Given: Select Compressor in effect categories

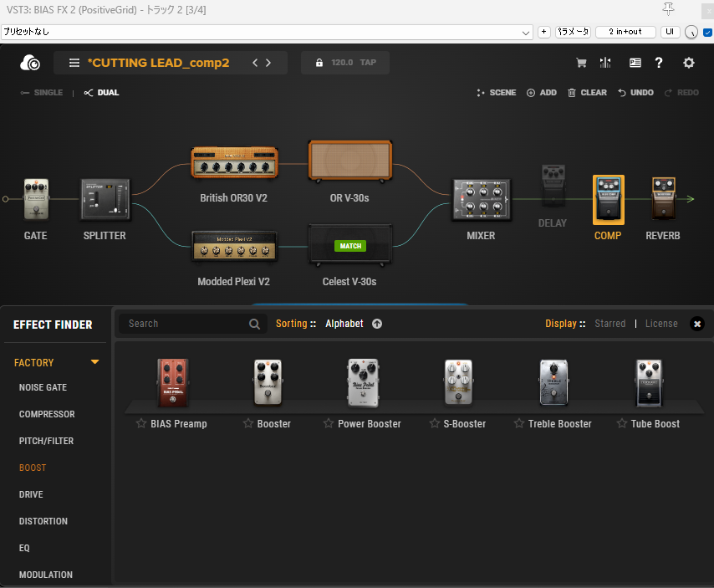Looking at the screenshot, I should pyautogui.click(x=47, y=414).
